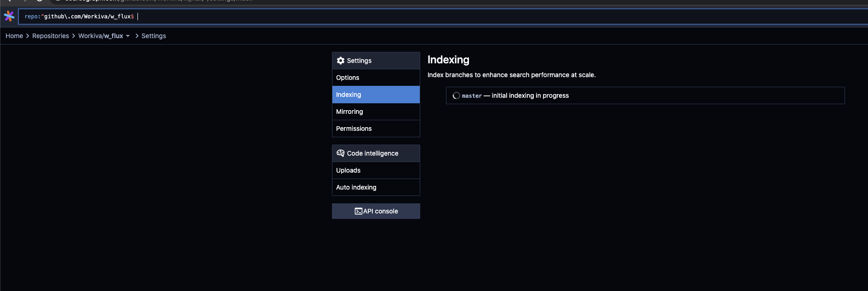Select the Indexing settings item
The height and width of the screenshot is (291, 868).
376,95
